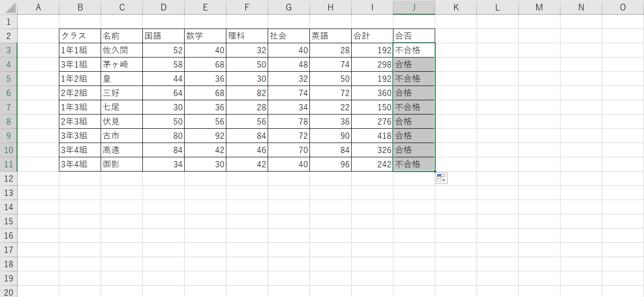The width and height of the screenshot is (644, 297).
Task: Click 不合格 result for 御影
Action: pos(414,164)
